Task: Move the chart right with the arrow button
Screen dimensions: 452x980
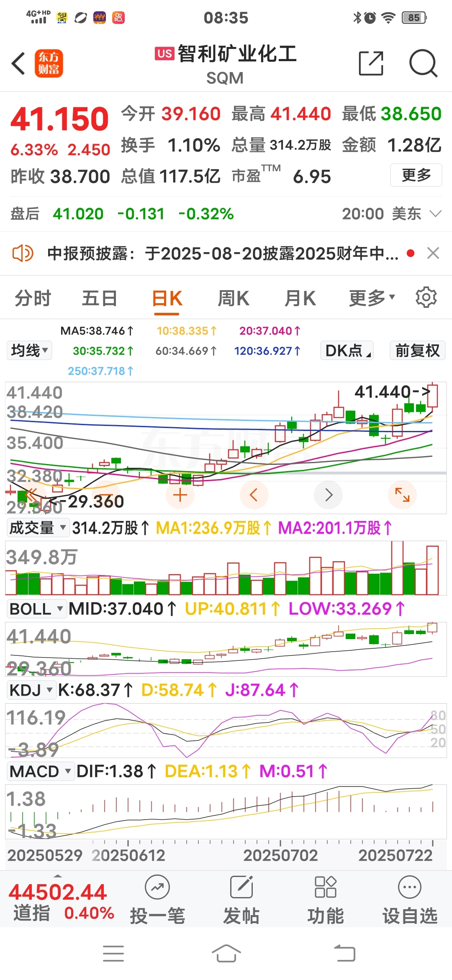Action: click(x=329, y=495)
